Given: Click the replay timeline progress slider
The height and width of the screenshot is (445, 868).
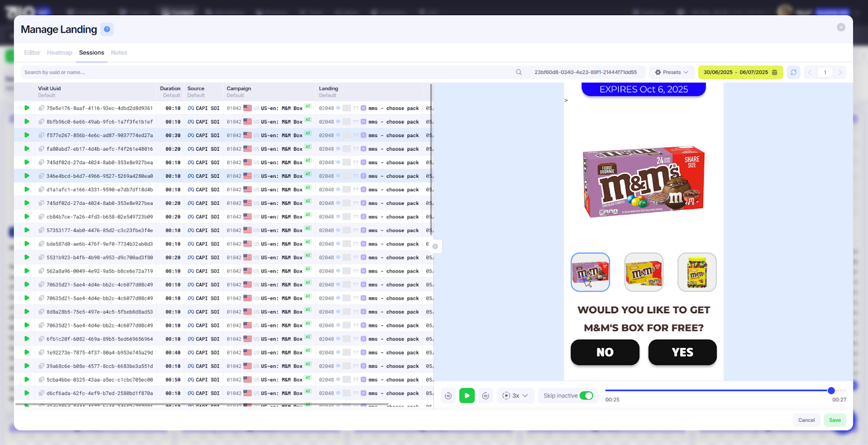Looking at the screenshot, I should click(x=716, y=390).
